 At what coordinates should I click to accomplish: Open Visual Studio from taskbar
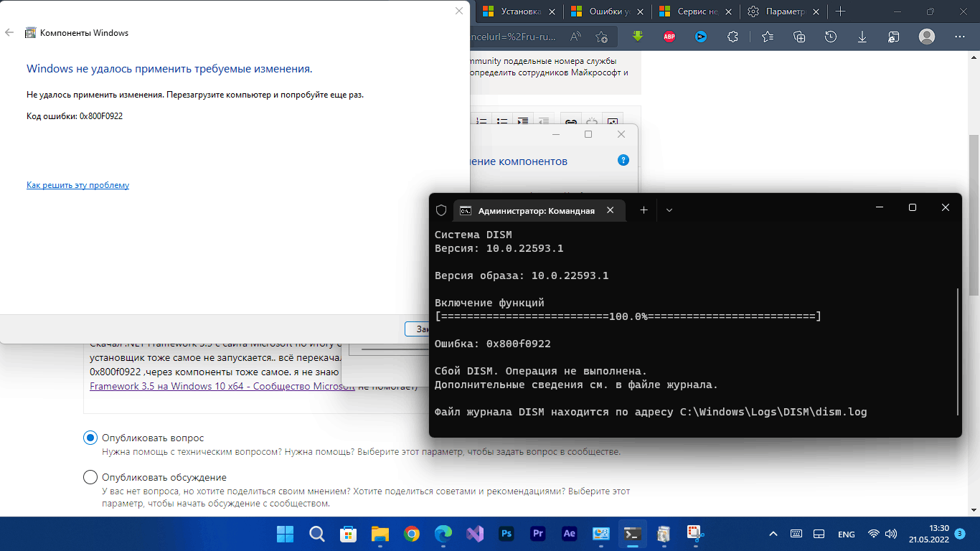pos(474,534)
